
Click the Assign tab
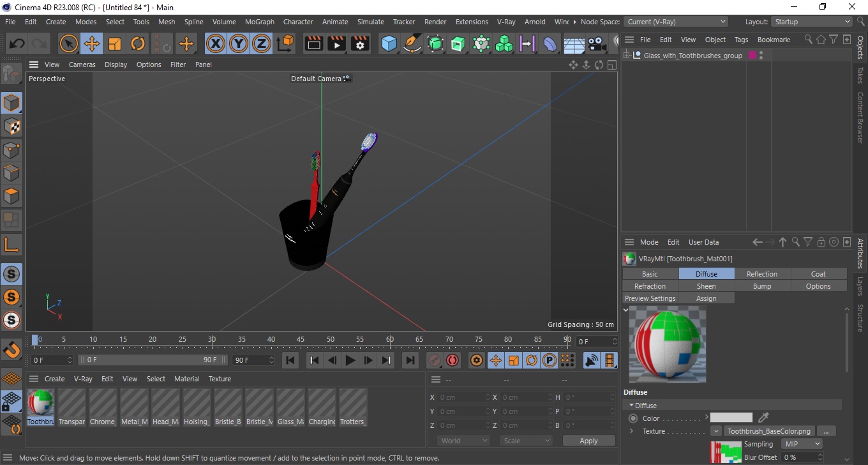pyautogui.click(x=706, y=298)
